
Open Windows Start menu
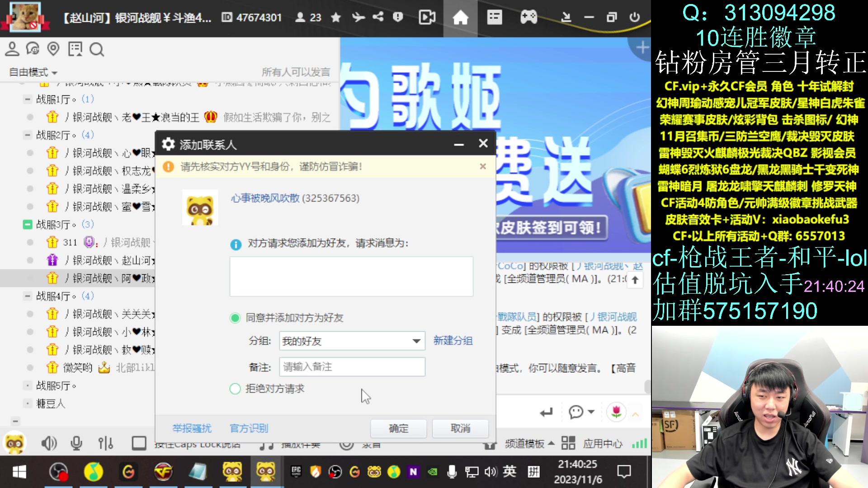coord(19,472)
